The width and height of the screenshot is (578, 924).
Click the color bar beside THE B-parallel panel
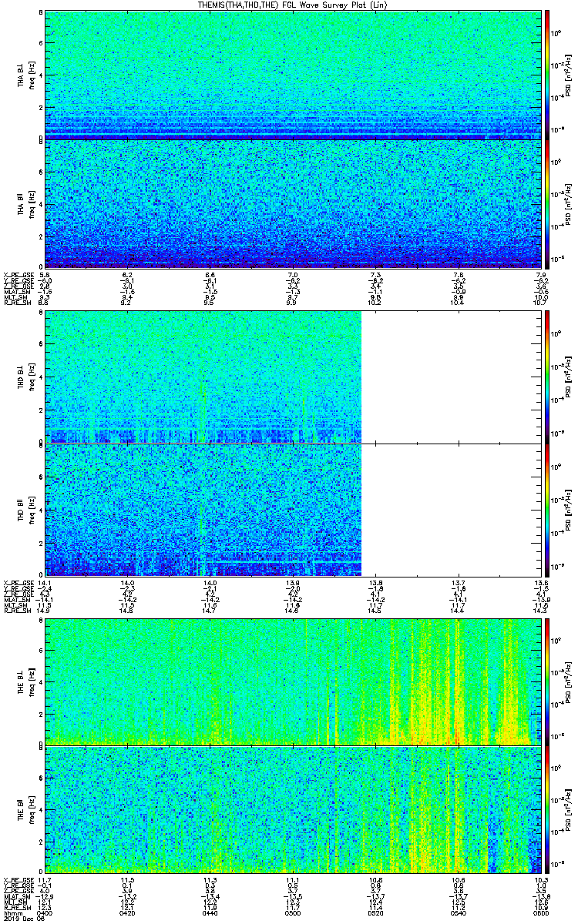pos(547,810)
